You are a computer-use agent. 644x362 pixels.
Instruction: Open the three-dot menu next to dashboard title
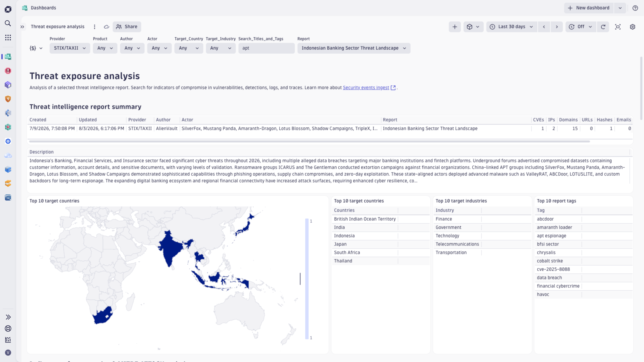point(94,27)
